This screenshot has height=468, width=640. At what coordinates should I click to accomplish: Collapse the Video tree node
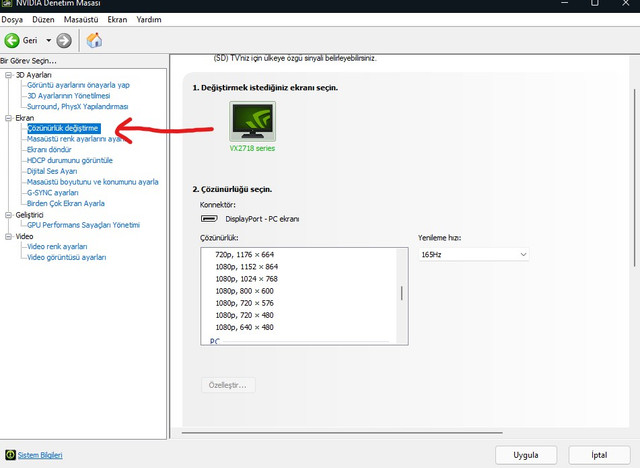(x=6, y=236)
